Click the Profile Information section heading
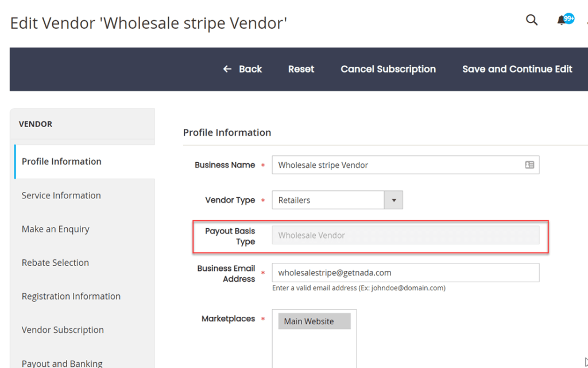This screenshot has width=588, height=368. tap(227, 133)
